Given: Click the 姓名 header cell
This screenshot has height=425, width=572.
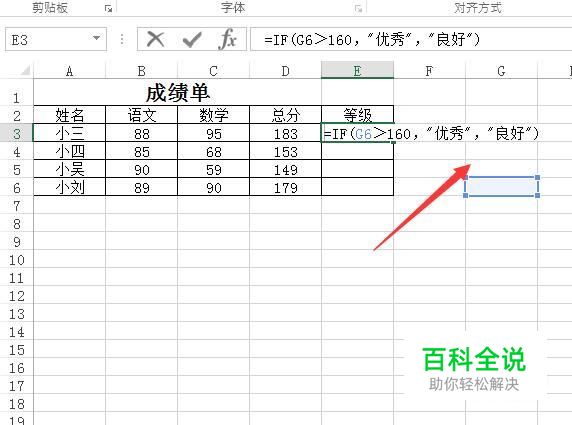Looking at the screenshot, I should click(x=69, y=115).
